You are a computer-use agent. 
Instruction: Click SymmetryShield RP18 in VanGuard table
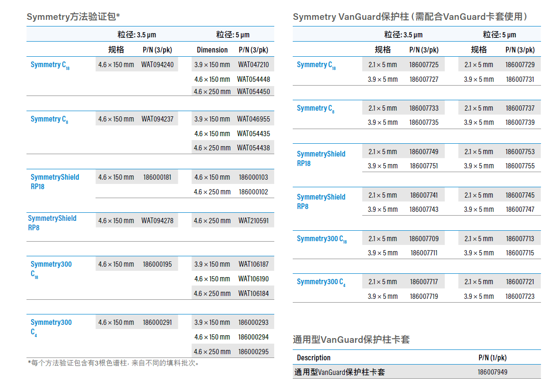321,159
